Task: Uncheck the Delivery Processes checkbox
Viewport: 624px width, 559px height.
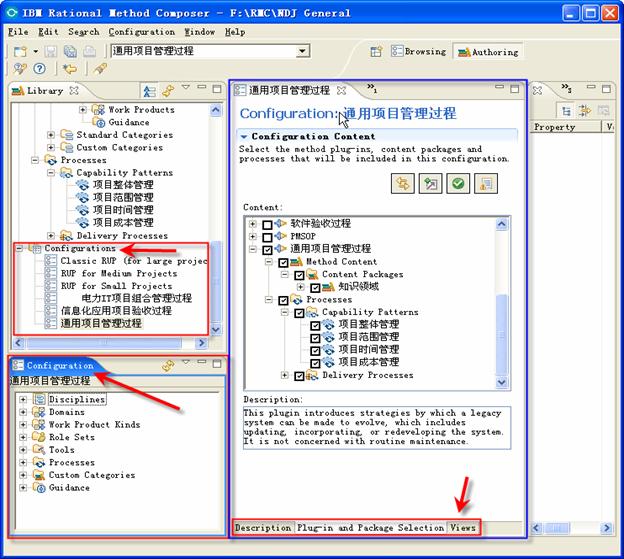Action: click(x=299, y=376)
